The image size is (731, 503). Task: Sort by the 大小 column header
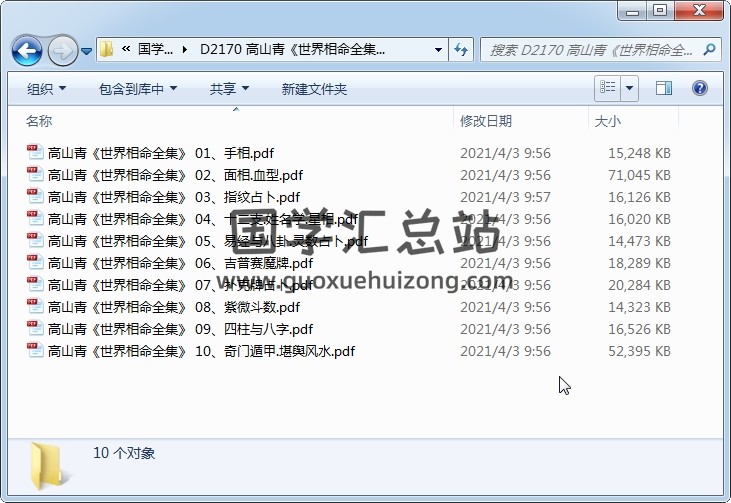tap(607, 121)
